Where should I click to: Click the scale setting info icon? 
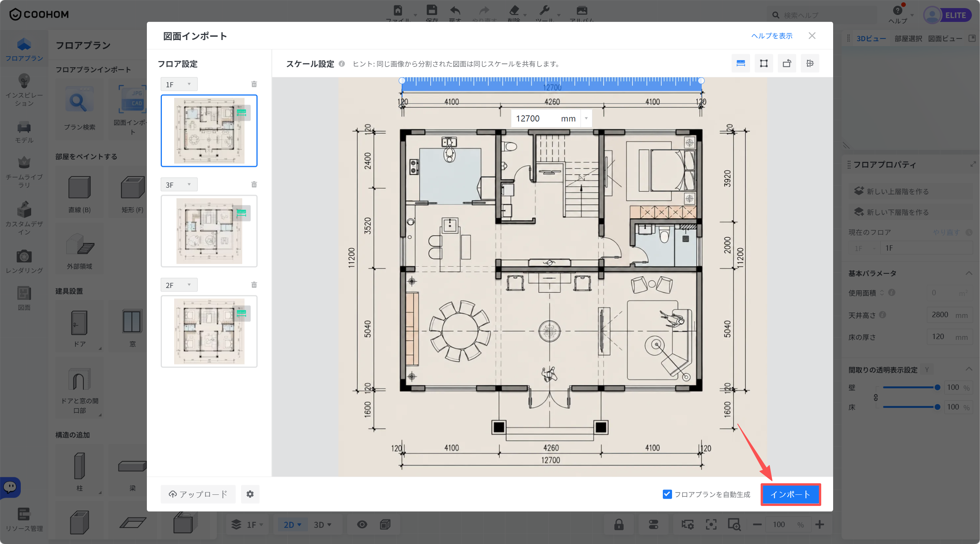pyautogui.click(x=341, y=64)
